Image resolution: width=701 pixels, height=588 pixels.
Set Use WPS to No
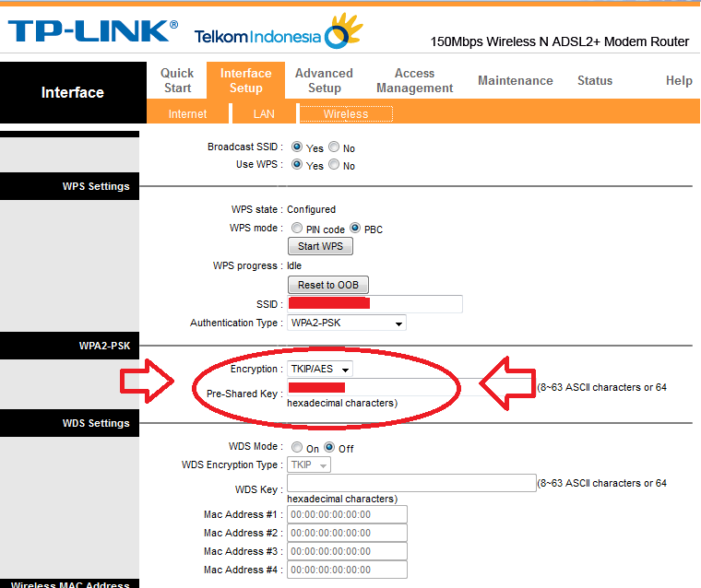334,164
